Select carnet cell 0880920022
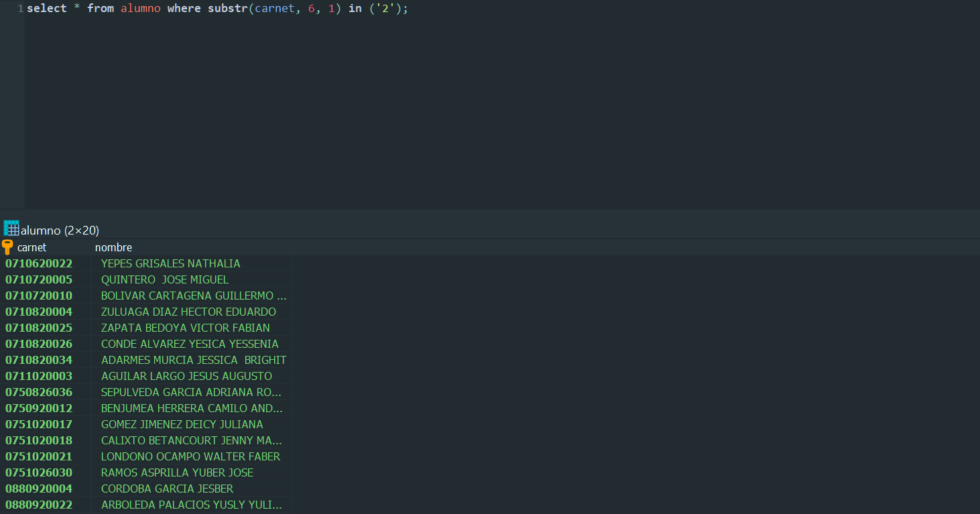 (x=39, y=505)
